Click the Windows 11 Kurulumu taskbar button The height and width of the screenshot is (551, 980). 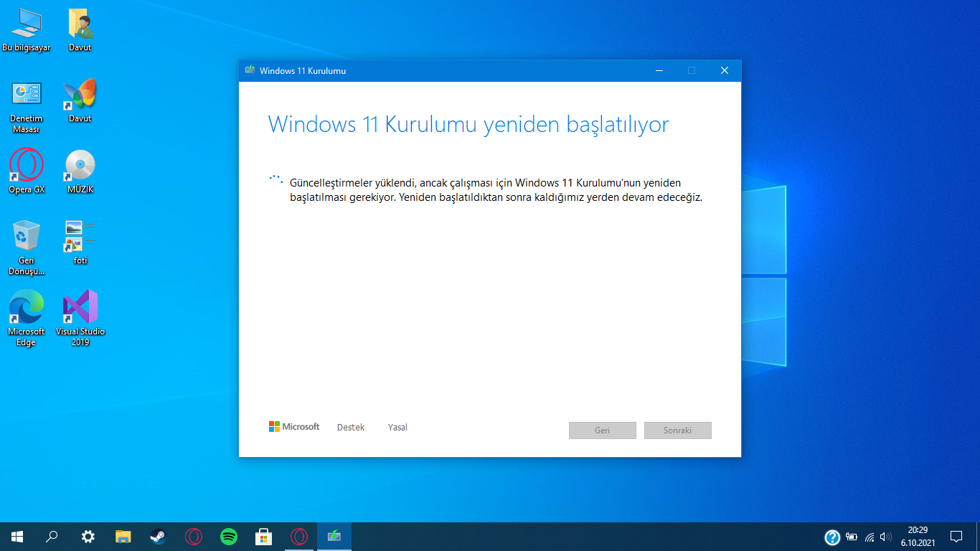[334, 537]
